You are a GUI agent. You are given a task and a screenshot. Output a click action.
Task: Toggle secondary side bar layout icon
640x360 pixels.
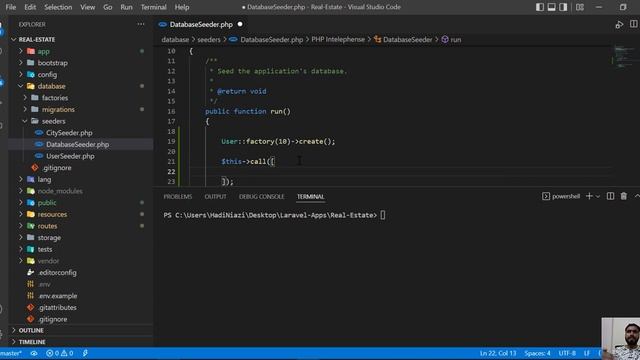(x=563, y=7)
